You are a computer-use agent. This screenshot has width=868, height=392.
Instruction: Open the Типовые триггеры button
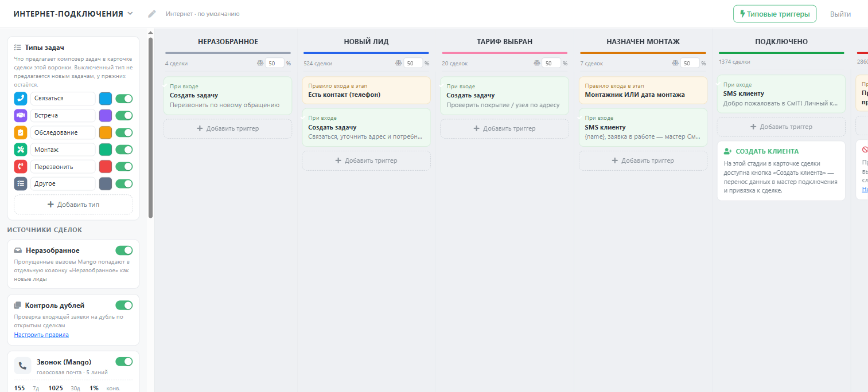[774, 14]
